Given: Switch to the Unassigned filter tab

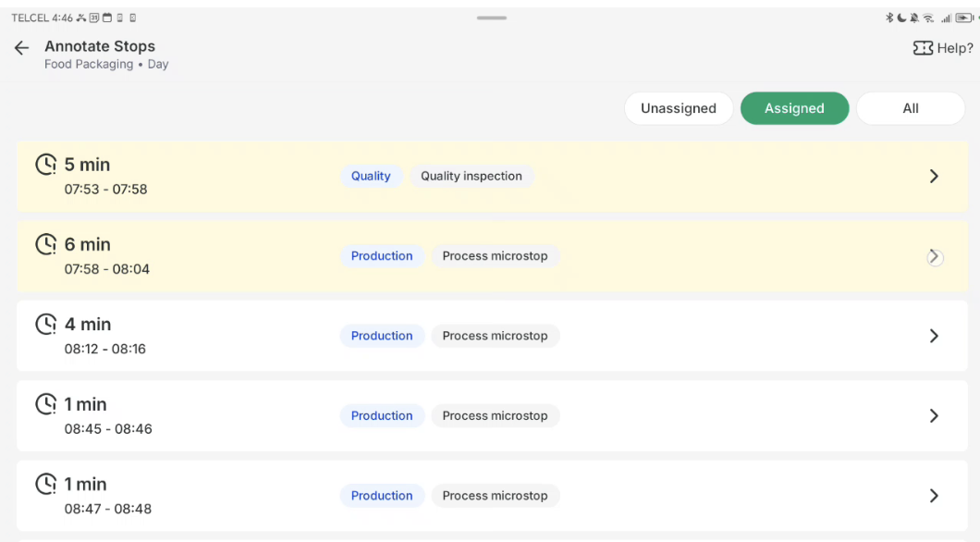Looking at the screenshot, I should (x=678, y=108).
